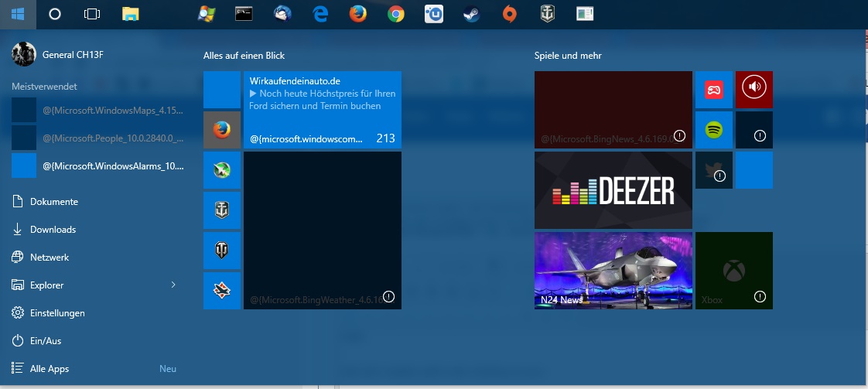Viewport: 868px width, 389px height.
Task: Open Steam from the taskbar
Action: 472,15
